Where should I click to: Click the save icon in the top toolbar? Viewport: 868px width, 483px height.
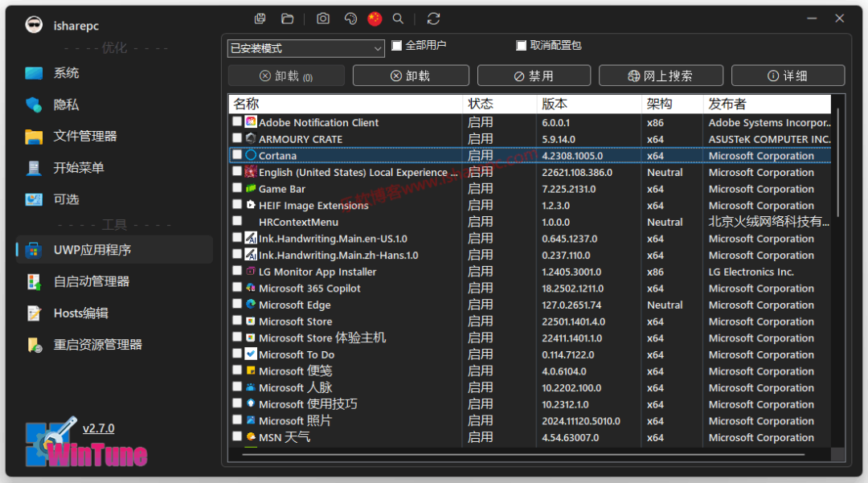(x=260, y=18)
